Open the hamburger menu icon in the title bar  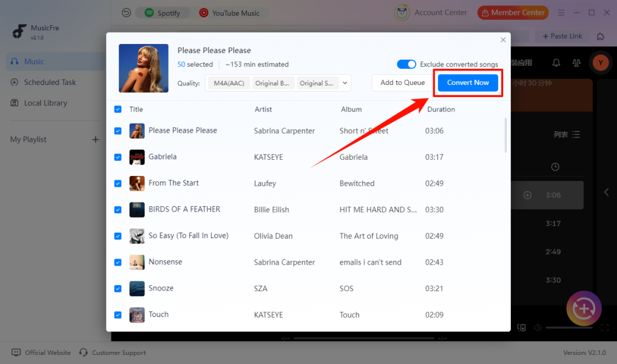tap(561, 13)
